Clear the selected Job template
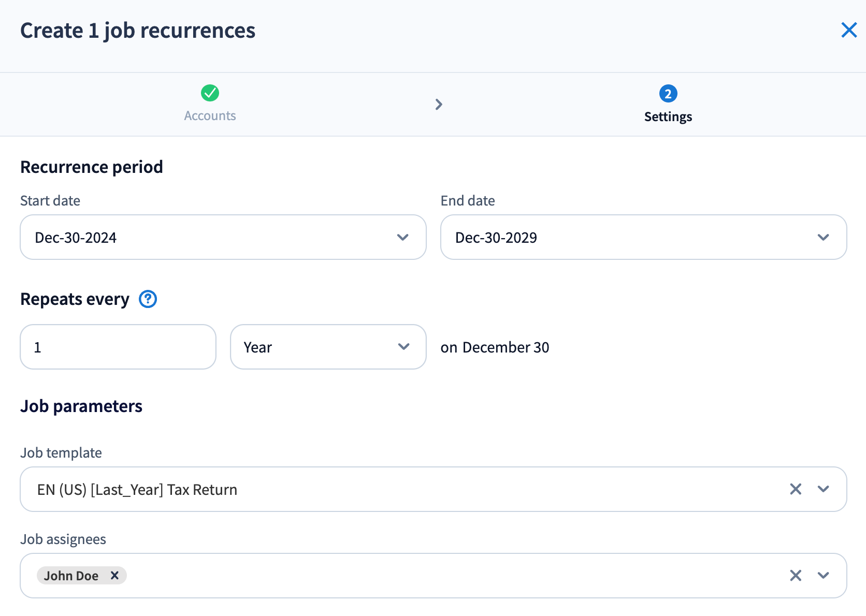866x616 pixels. click(796, 489)
